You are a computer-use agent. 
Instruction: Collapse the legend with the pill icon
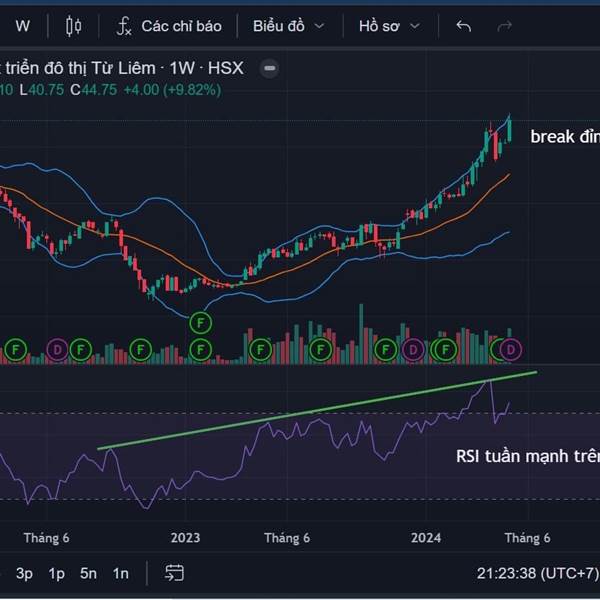click(x=269, y=68)
